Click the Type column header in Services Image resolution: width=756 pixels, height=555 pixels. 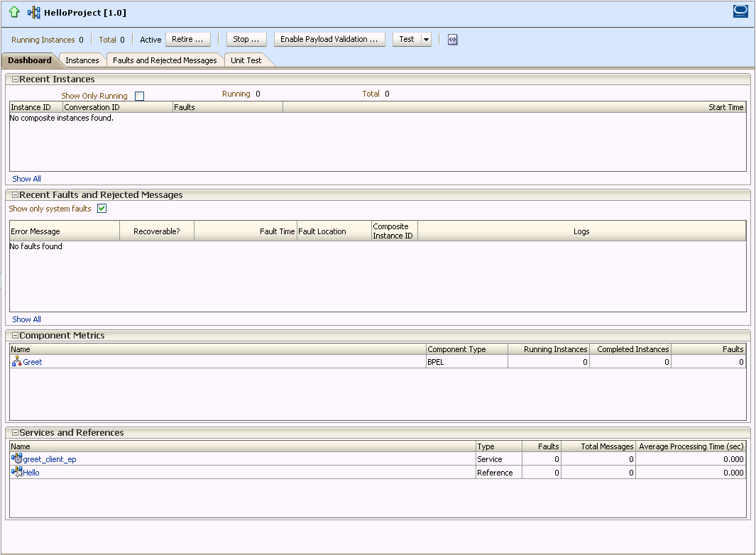pyautogui.click(x=499, y=446)
